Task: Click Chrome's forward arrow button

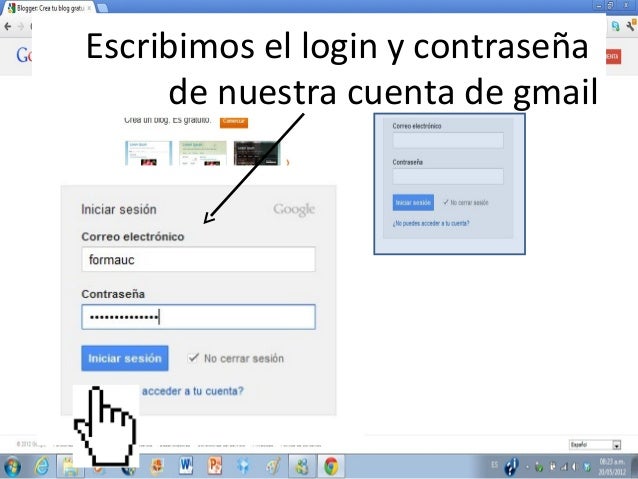Action: pyautogui.click(x=20, y=27)
